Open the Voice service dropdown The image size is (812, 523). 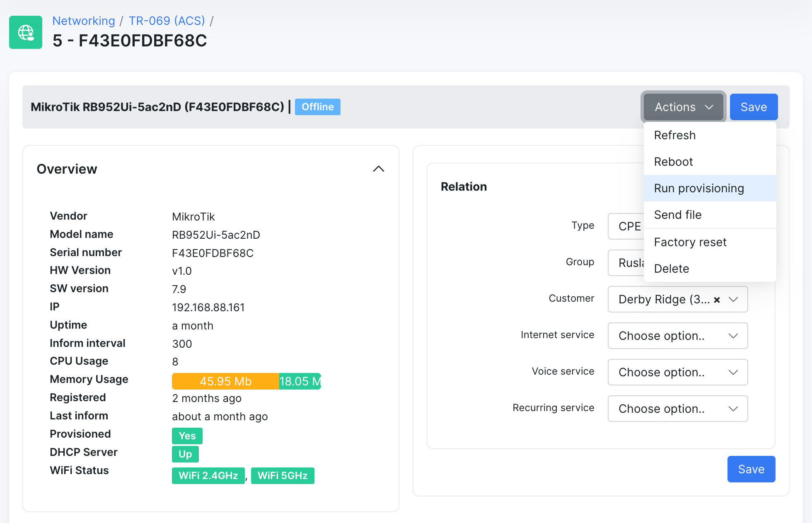(x=677, y=372)
